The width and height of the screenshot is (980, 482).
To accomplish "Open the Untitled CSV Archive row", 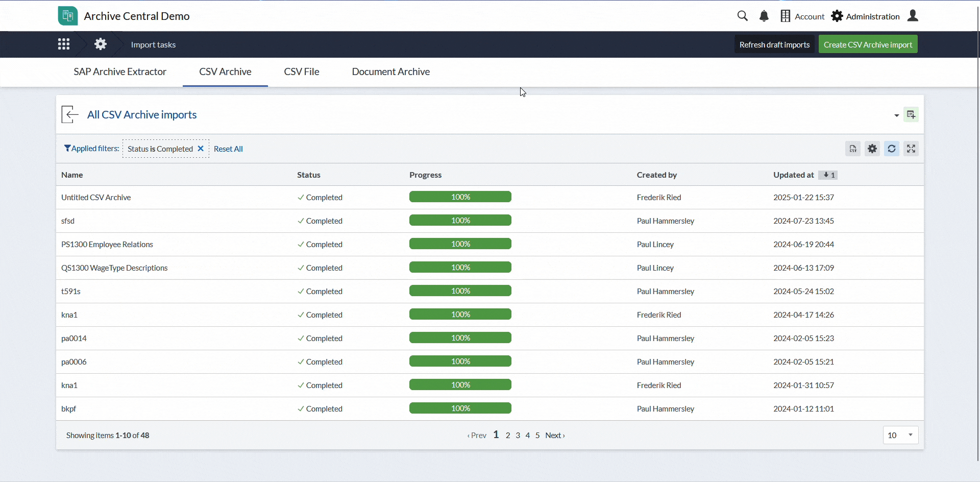I will 490,197.
